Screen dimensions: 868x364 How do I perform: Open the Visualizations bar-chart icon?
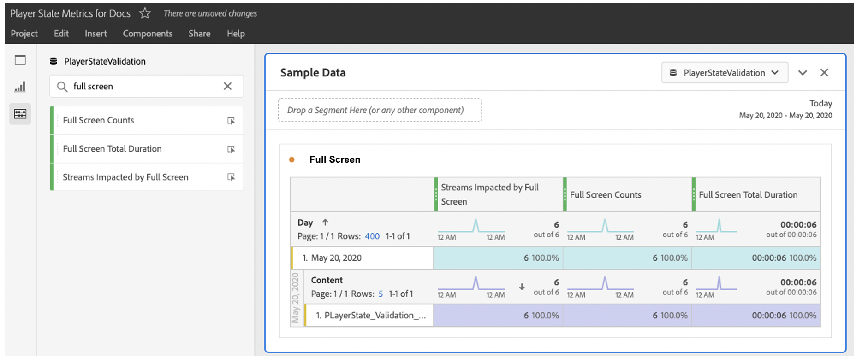(x=20, y=87)
